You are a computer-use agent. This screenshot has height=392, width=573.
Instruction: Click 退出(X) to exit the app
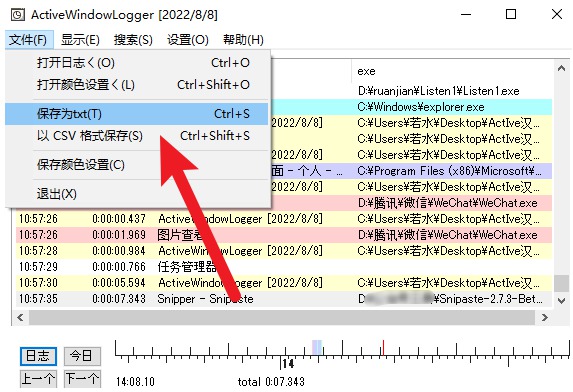click(137, 194)
